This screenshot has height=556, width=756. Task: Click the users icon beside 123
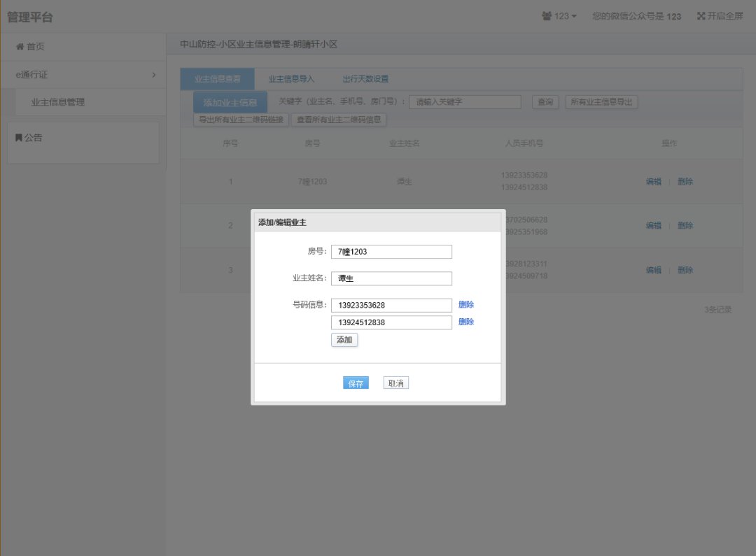click(x=547, y=16)
